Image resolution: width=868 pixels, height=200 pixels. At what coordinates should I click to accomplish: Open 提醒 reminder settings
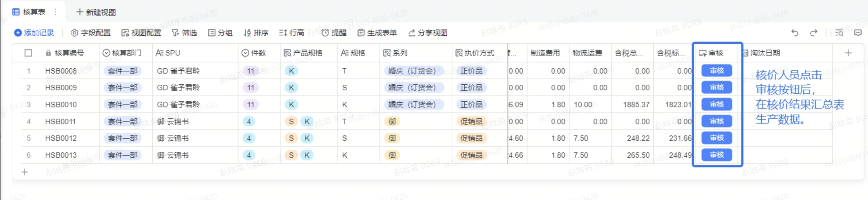(x=334, y=33)
